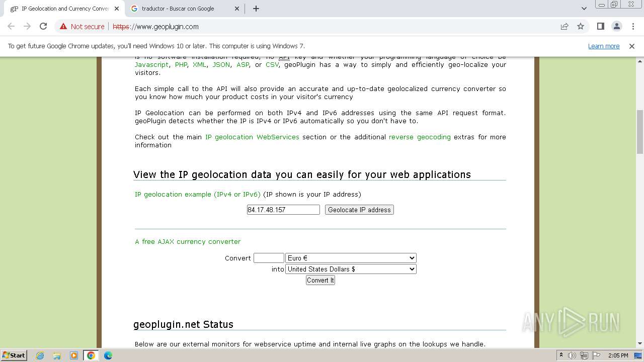Open A free AJAX currency converter link
This screenshot has width=644, height=362.
[188, 242]
